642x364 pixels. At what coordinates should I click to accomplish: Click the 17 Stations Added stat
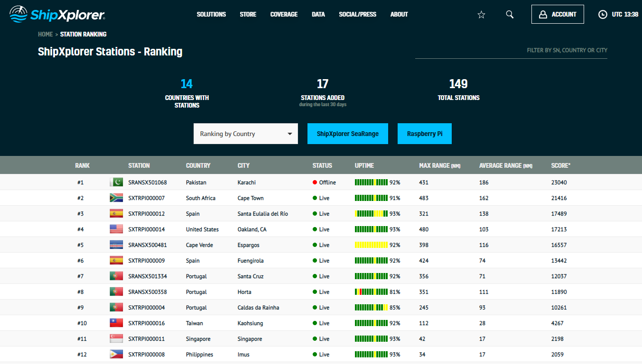pyautogui.click(x=323, y=92)
